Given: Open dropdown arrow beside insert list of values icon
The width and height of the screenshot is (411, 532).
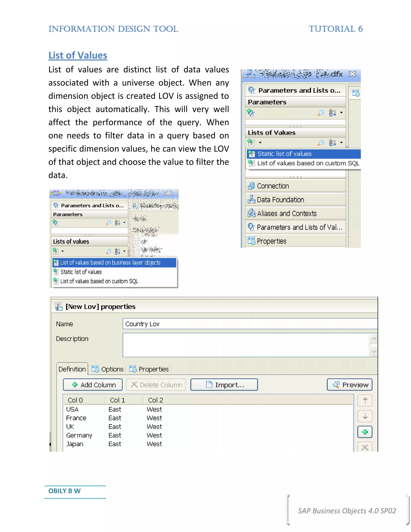Looking at the screenshot, I should click(260, 143).
